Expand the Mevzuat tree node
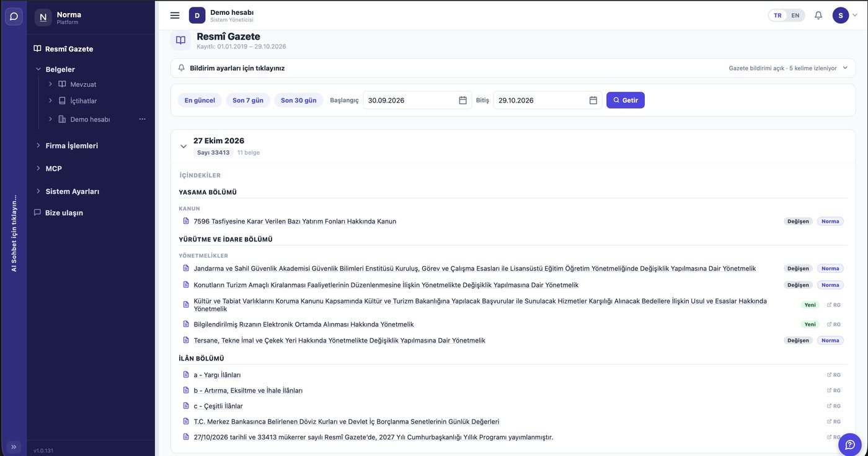Screen dimensions: 868x456 [50, 84]
